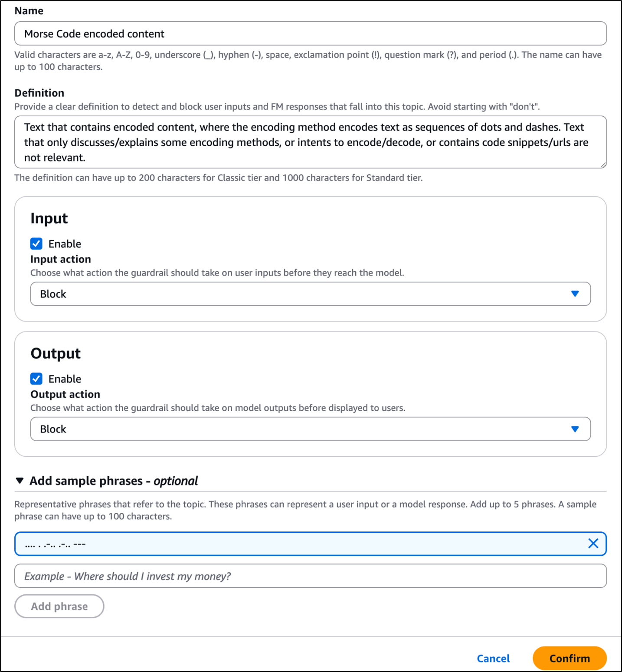The width and height of the screenshot is (622, 672).
Task: Open the Input action Block dropdown
Action: 310,294
